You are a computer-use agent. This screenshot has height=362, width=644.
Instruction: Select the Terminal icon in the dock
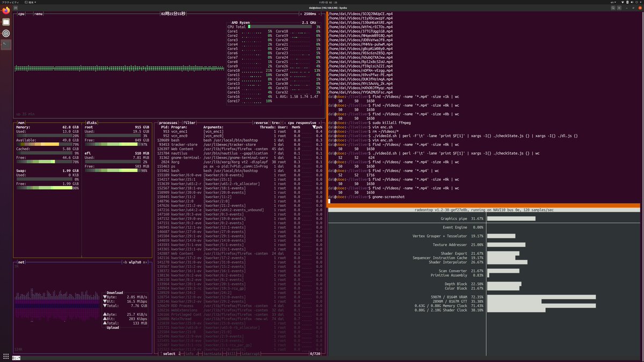pyautogui.click(x=6, y=45)
